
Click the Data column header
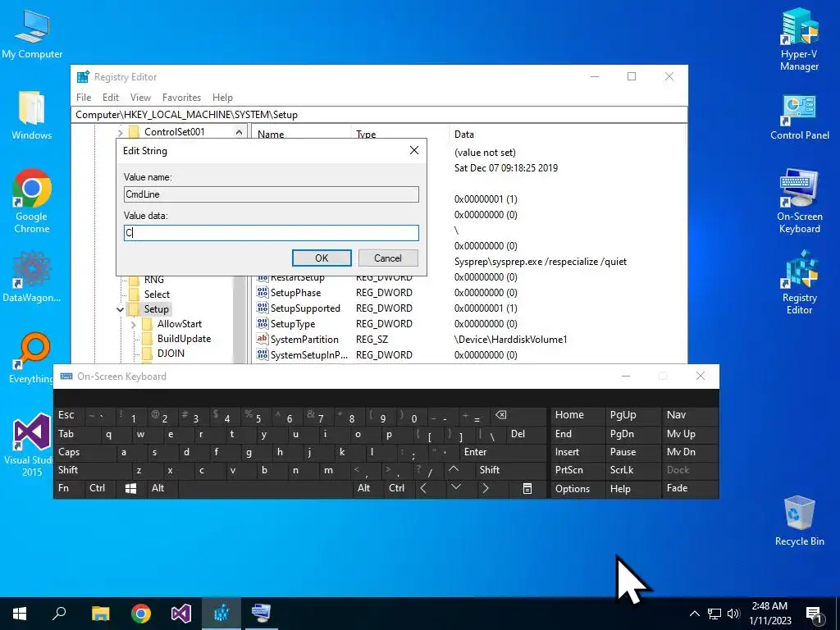pyautogui.click(x=567, y=135)
